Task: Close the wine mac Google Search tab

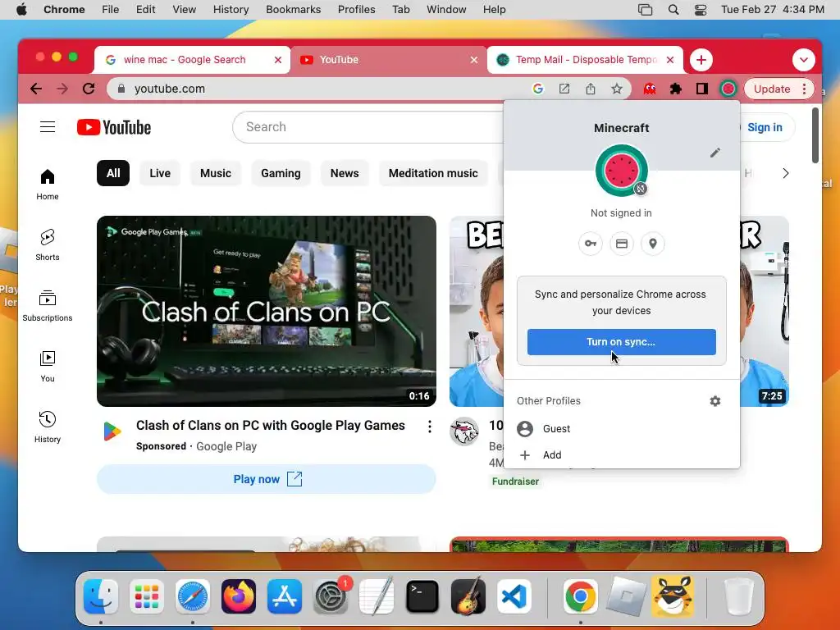Action: [x=277, y=59]
